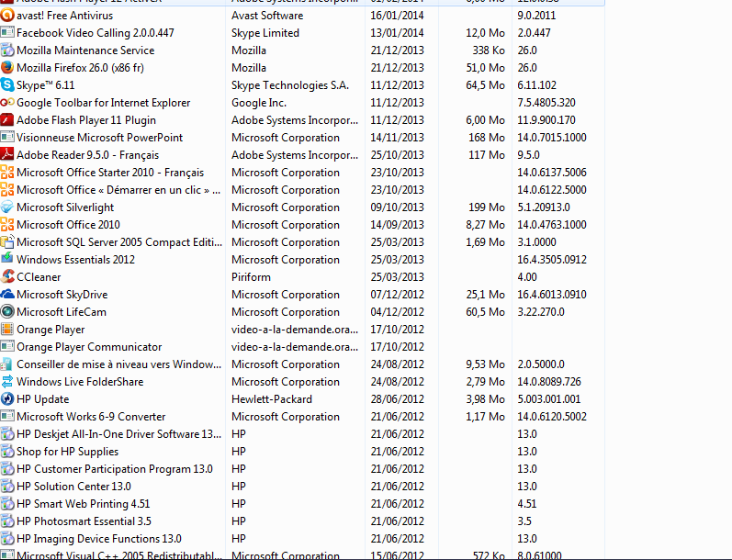Click the Adobe Flash Player 11 Plugin icon
This screenshot has width=732, height=560.
click(7, 120)
